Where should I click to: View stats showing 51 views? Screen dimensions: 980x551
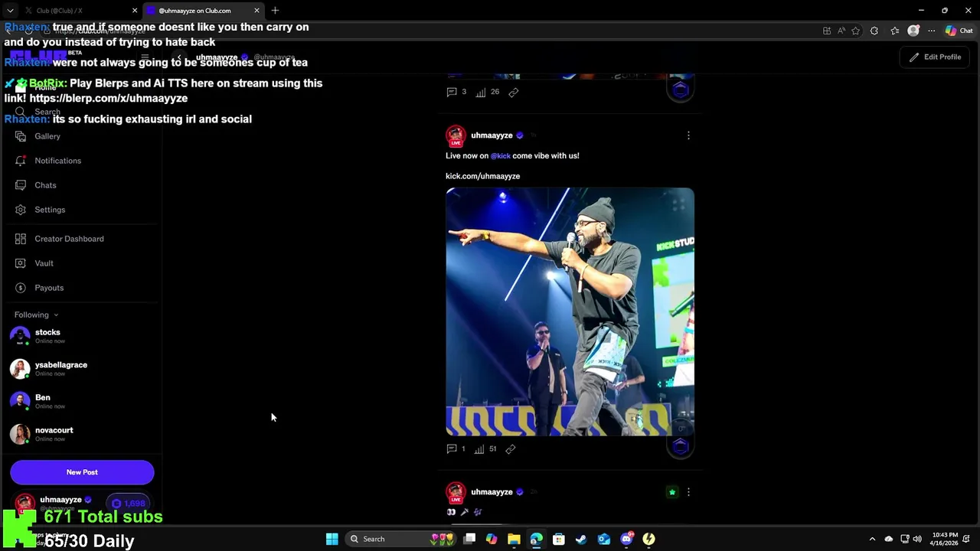[485, 449]
